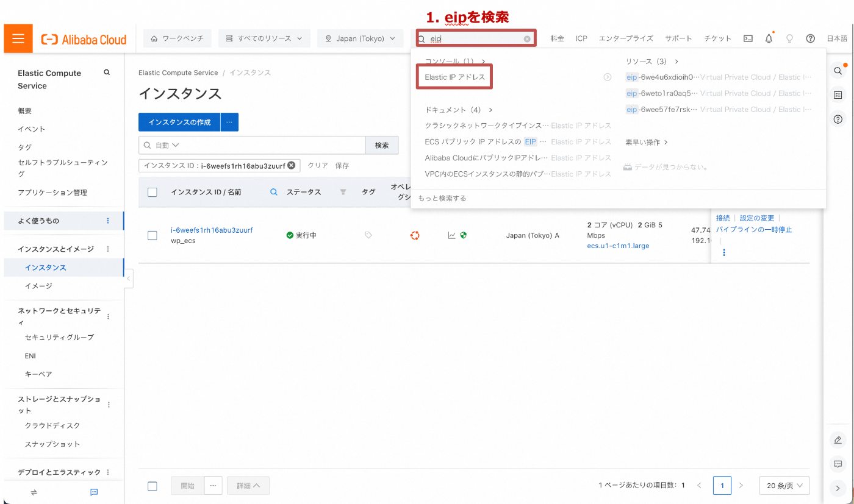
Task: Open the i-6weefs1rh16abu3zuurf instance link
Action: point(212,230)
